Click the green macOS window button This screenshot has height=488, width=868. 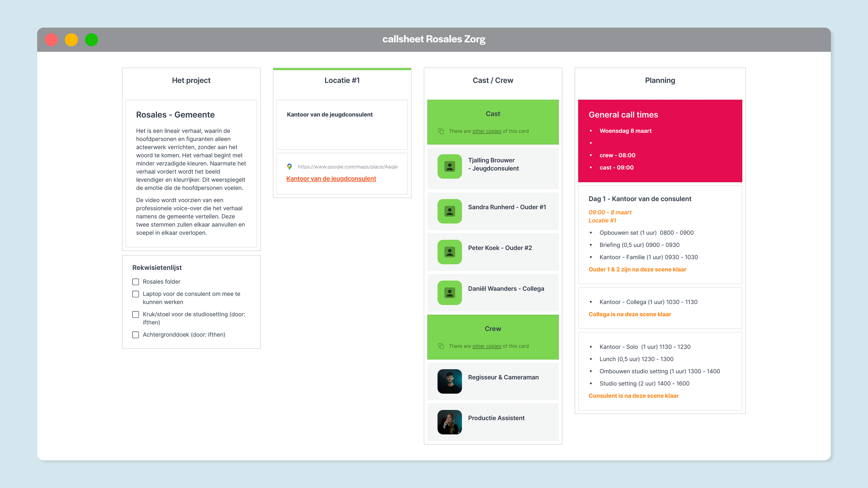tap(91, 40)
